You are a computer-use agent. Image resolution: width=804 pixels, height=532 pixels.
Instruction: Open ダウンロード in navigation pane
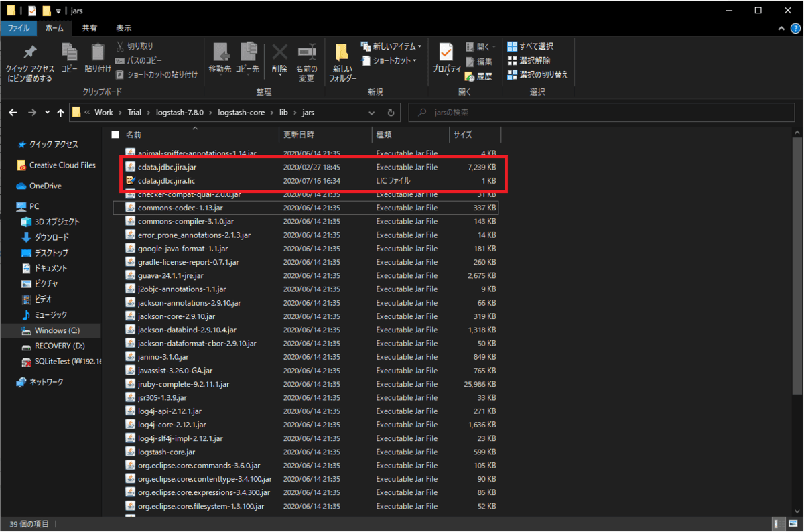pos(52,237)
